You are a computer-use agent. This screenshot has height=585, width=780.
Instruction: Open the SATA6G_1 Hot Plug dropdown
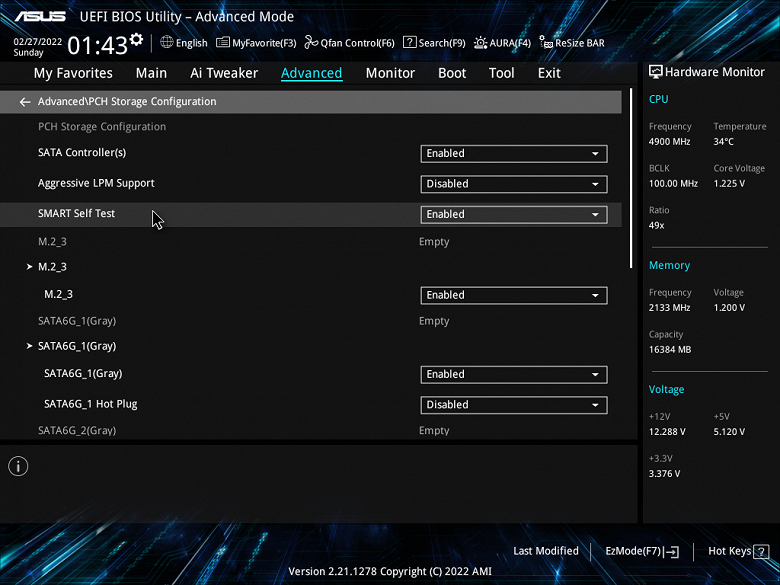[x=513, y=405]
